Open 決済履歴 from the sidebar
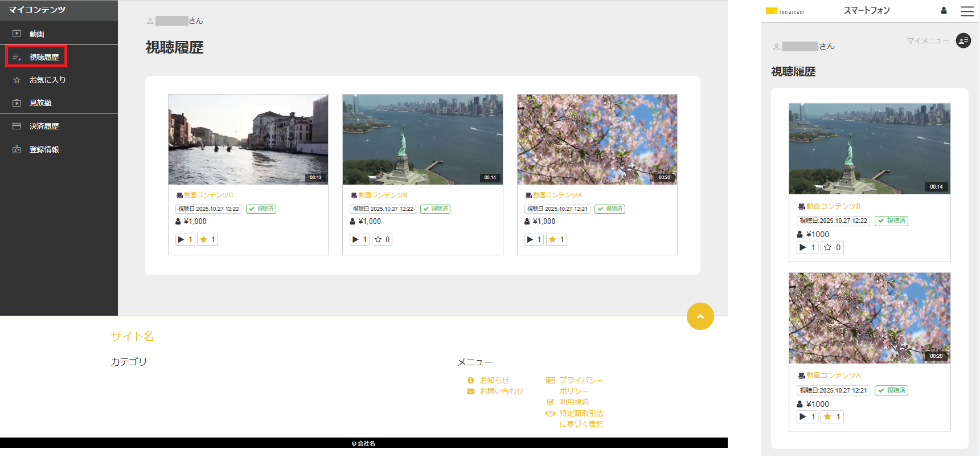This screenshot has width=980, height=457. tap(44, 126)
